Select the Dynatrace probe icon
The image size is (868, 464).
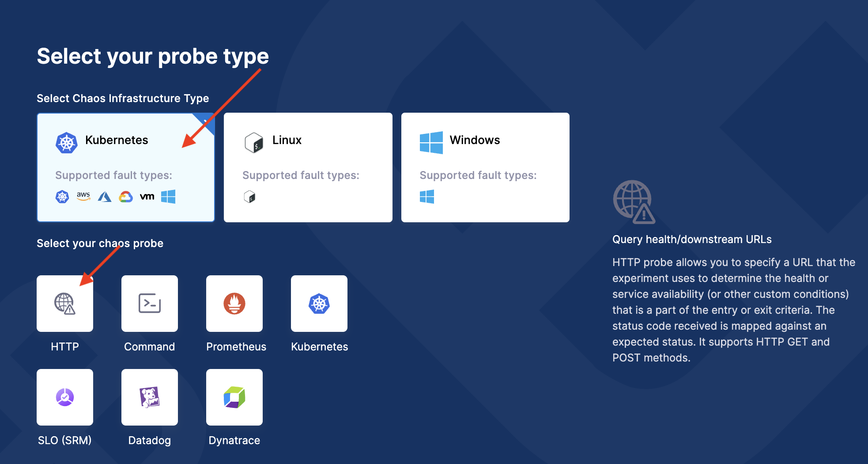234,397
